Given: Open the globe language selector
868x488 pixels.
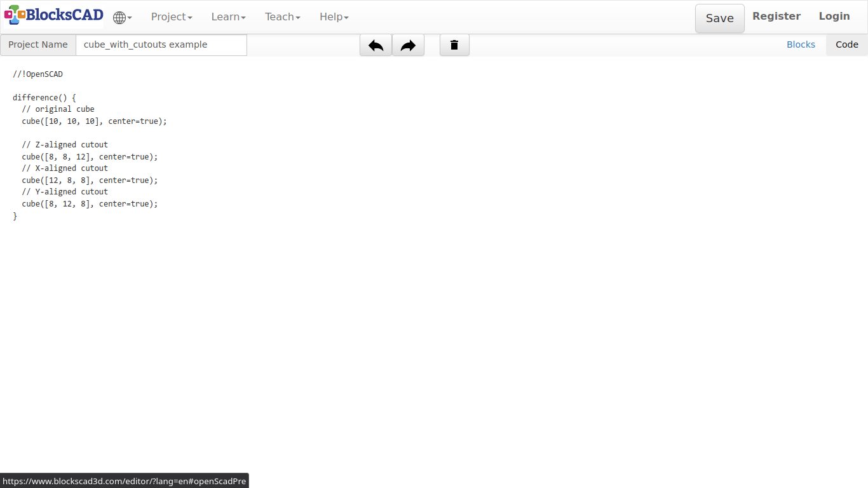Looking at the screenshot, I should 121,18.
